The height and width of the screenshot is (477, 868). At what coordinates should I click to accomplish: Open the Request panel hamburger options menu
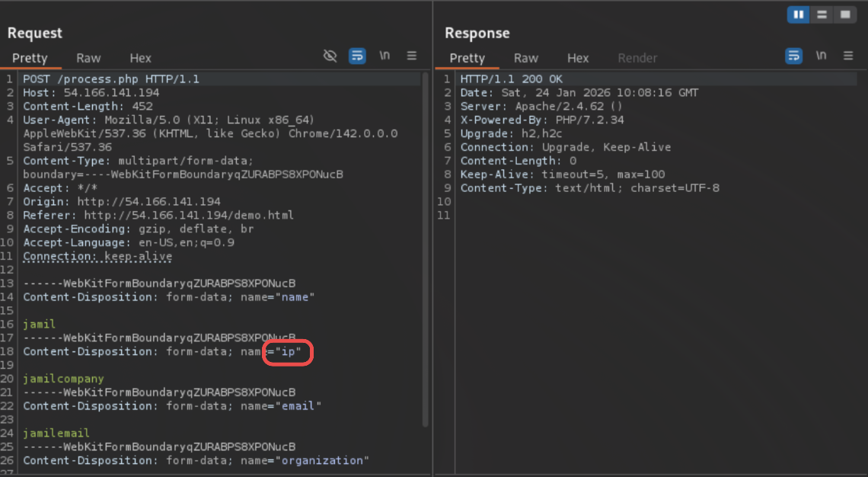412,56
